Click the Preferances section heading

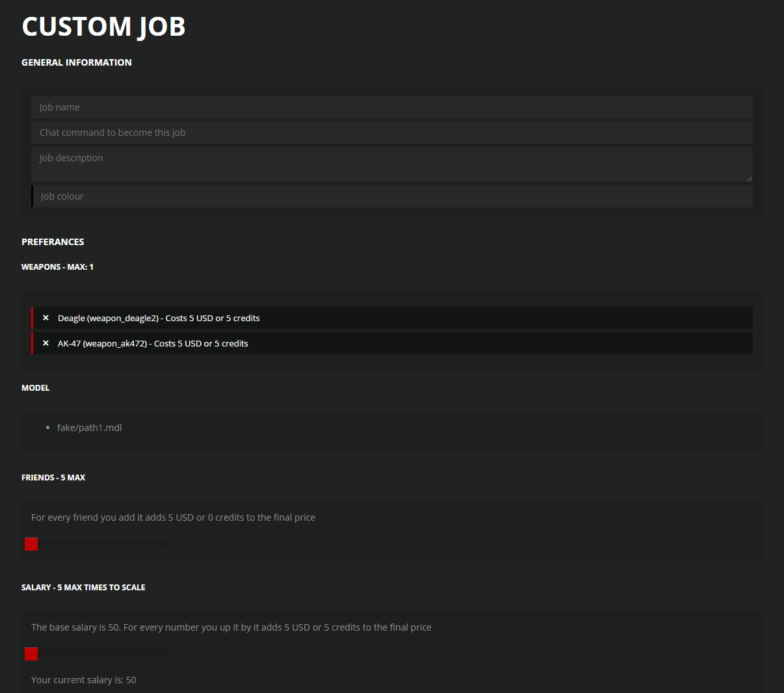(x=53, y=242)
